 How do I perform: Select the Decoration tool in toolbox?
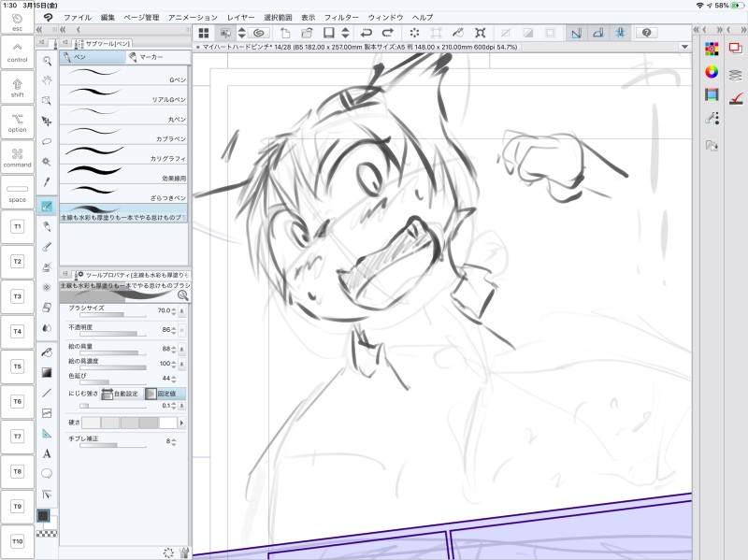[x=47, y=287]
